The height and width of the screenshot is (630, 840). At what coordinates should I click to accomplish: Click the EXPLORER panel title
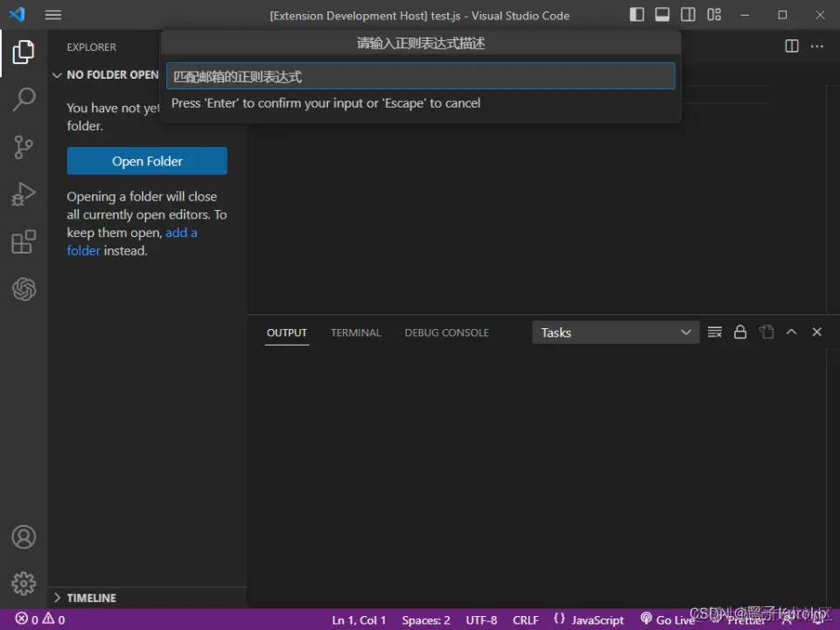(x=91, y=47)
